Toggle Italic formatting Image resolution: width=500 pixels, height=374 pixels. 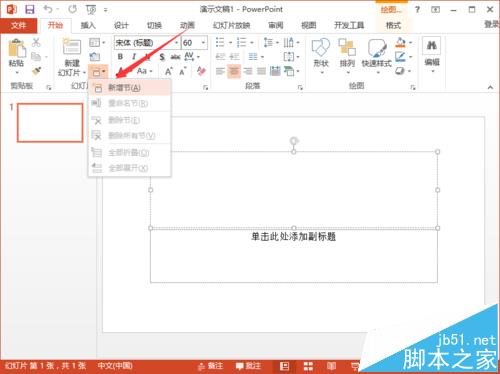tap(134, 57)
